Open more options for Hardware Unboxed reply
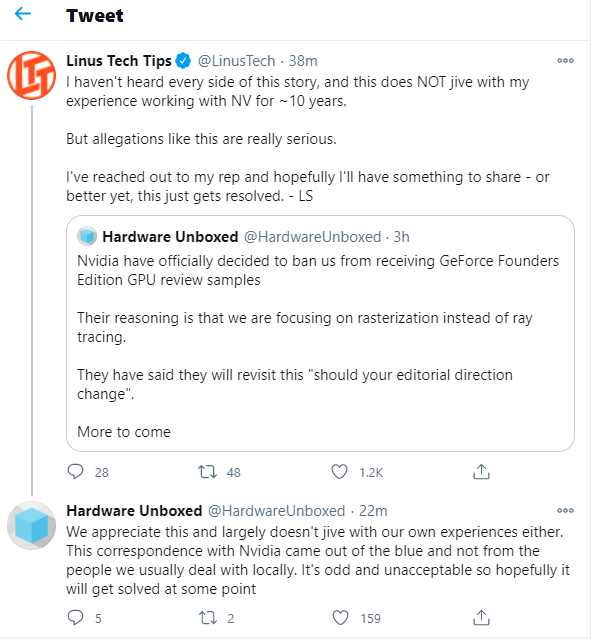The image size is (615, 640). (565, 510)
